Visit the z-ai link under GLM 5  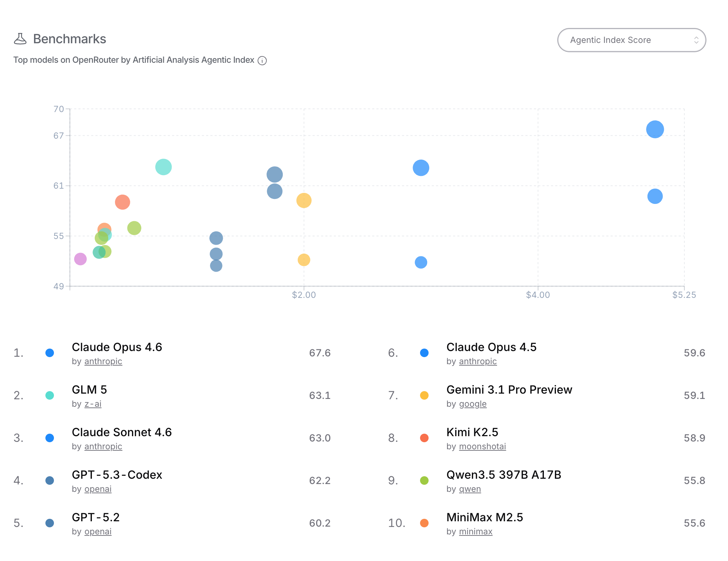(93, 404)
